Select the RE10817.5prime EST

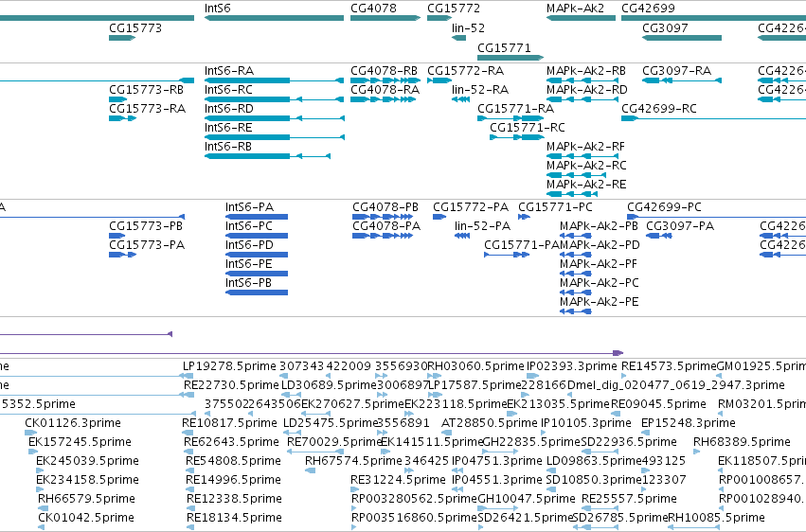pyautogui.click(x=230, y=424)
